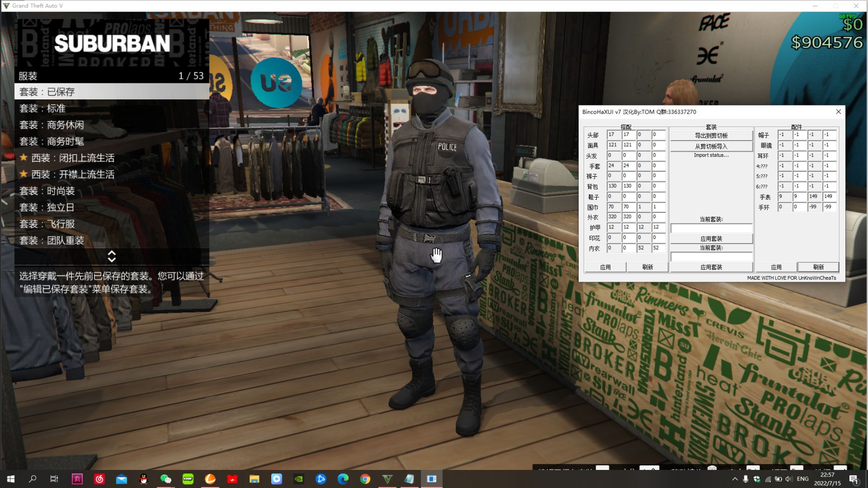Edit first 帽子 value field showing -1

784,135
